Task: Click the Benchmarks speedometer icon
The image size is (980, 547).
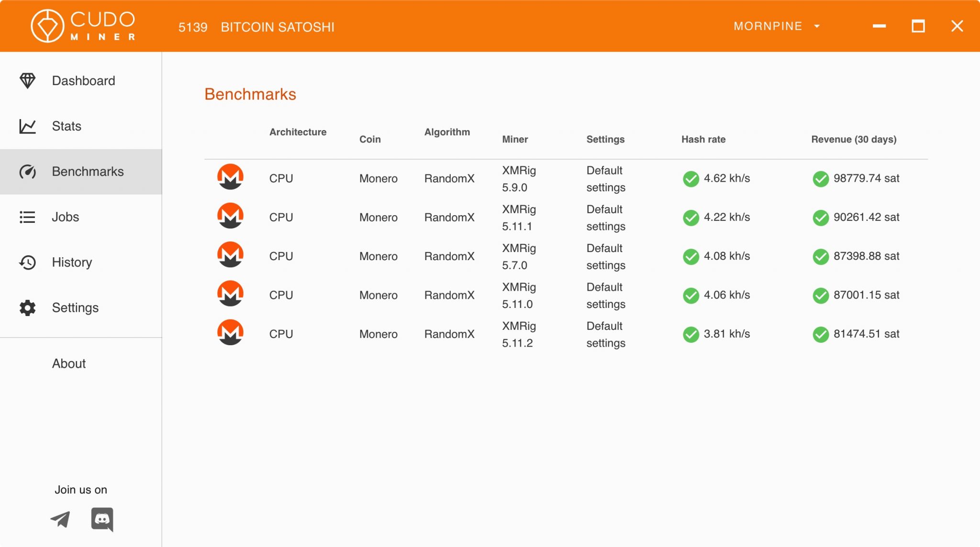Action: pyautogui.click(x=27, y=171)
